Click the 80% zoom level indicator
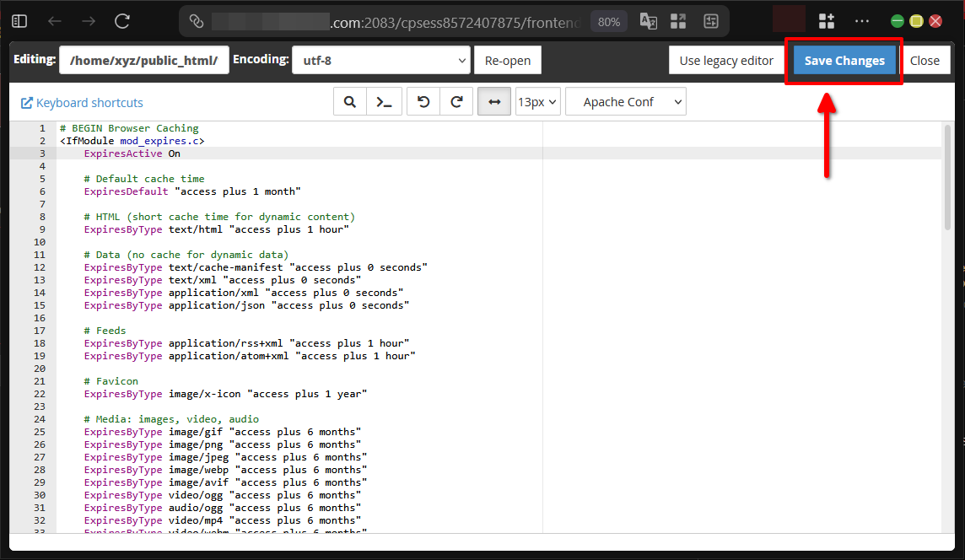 tap(608, 22)
